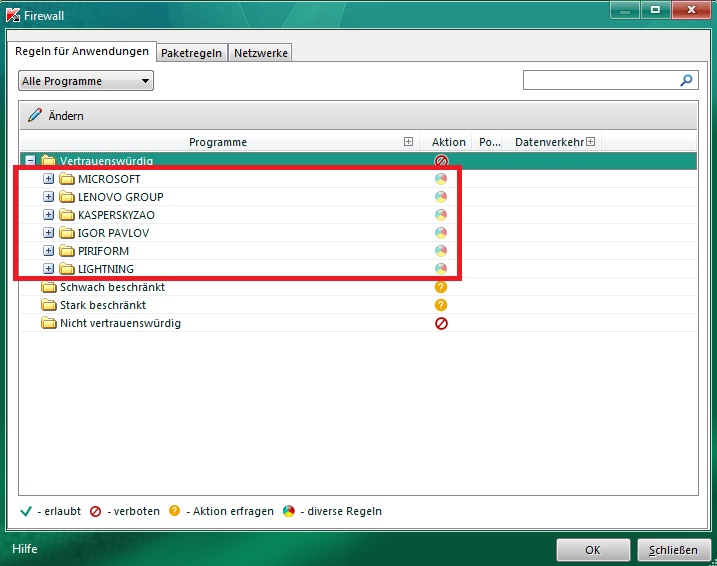This screenshot has width=717, height=566.
Task: Switch to the Paketregeln tab
Action: click(x=192, y=53)
